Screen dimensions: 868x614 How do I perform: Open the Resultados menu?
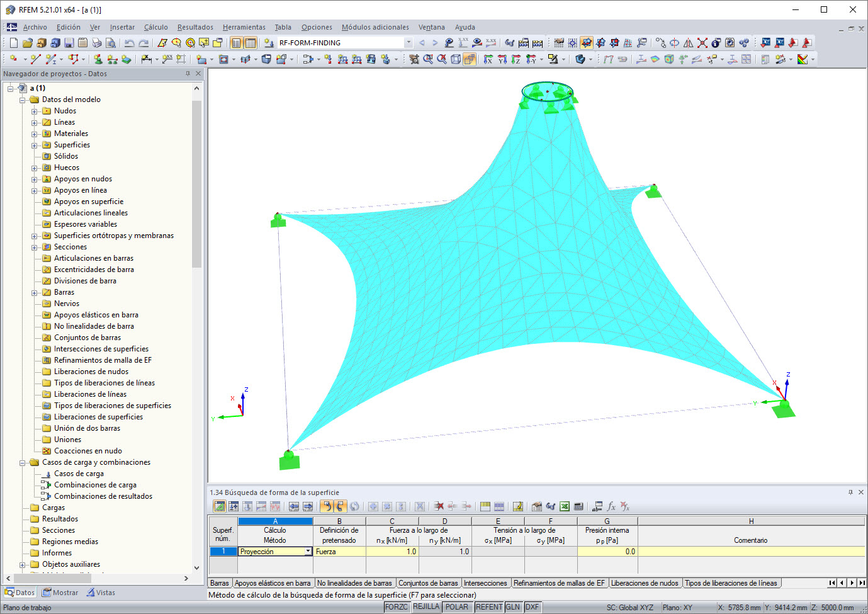(195, 27)
